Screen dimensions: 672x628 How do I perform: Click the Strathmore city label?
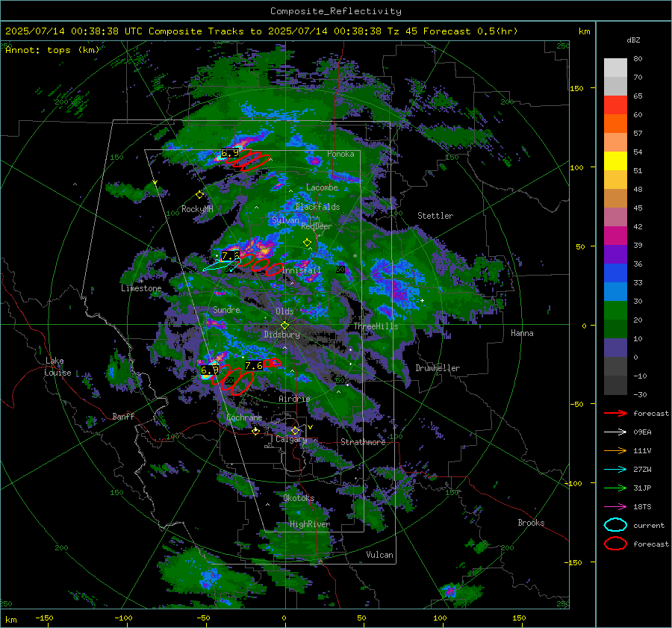pos(363,442)
